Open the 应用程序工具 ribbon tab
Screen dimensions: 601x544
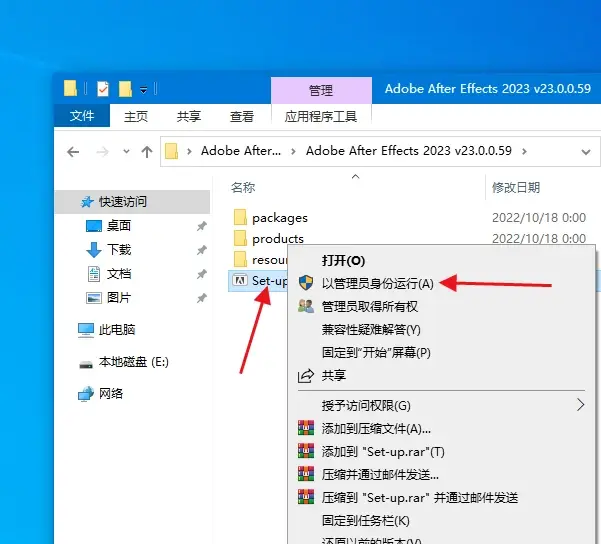coord(321,116)
